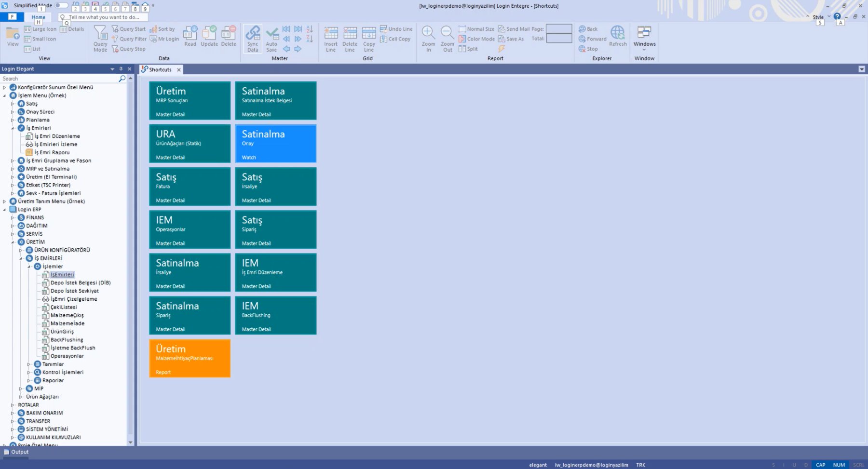Select the List view option
The width and height of the screenshot is (868, 469).
point(32,49)
